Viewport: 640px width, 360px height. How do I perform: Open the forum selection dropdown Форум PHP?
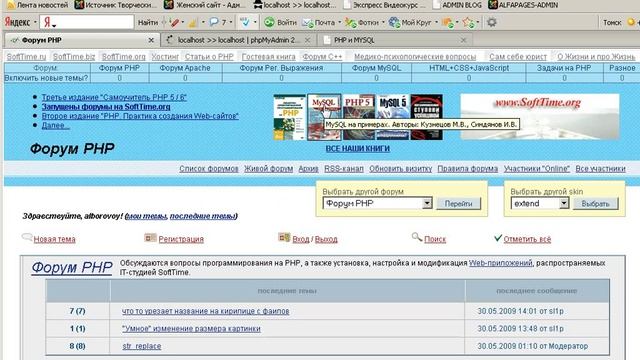(377, 203)
